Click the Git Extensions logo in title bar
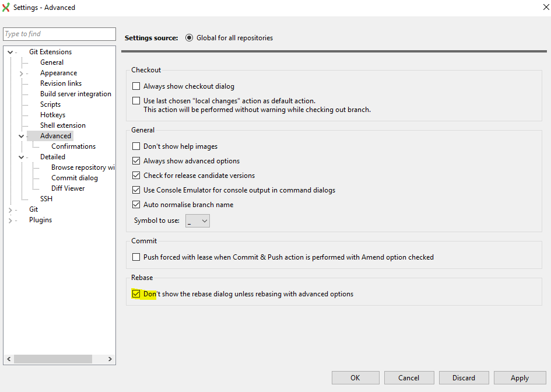551x392 pixels. point(6,8)
